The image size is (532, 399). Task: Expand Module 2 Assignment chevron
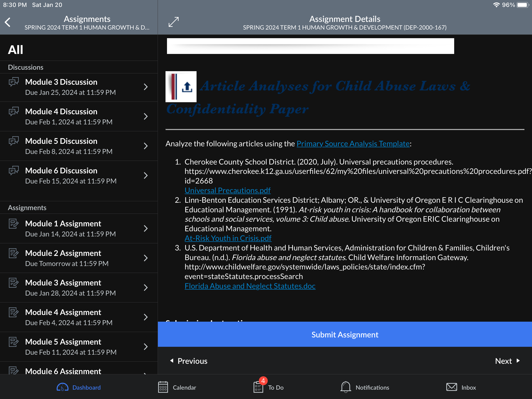pos(146,258)
